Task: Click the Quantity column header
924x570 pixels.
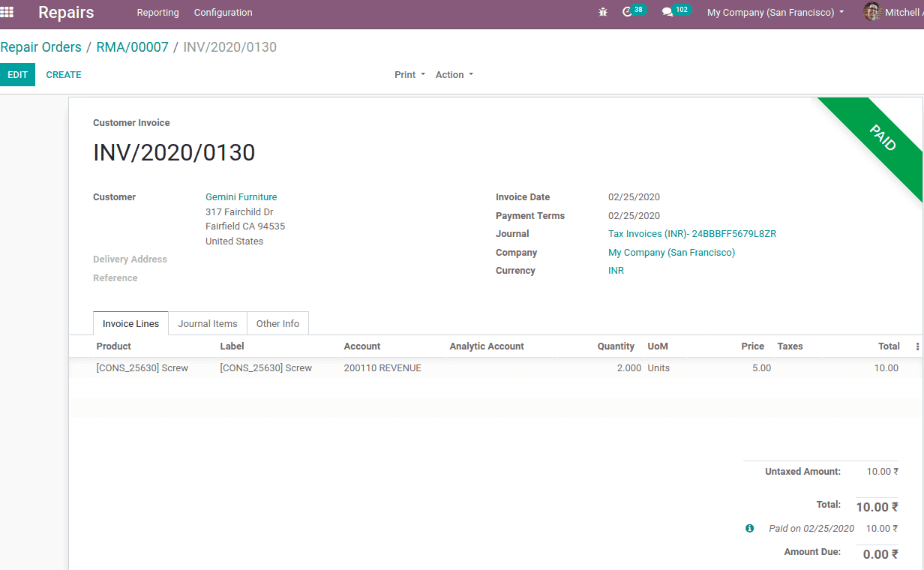Action: click(616, 346)
